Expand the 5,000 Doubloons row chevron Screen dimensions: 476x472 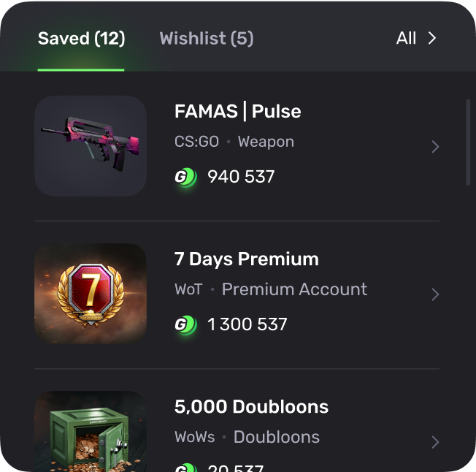point(435,442)
